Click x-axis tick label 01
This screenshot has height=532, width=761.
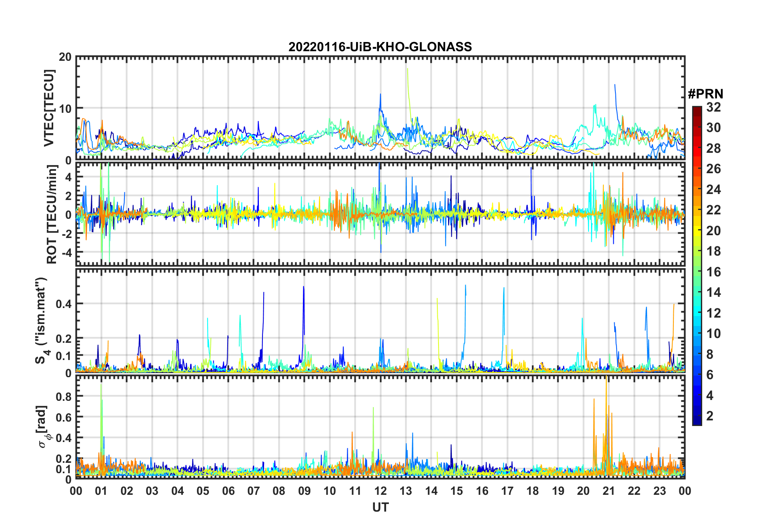[101, 491]
